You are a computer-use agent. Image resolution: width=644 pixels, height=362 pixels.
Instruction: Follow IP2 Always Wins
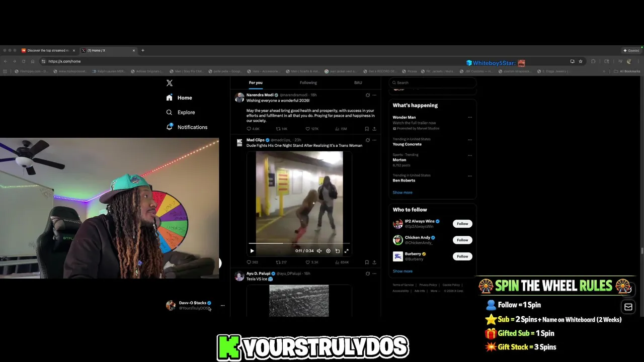462,224
